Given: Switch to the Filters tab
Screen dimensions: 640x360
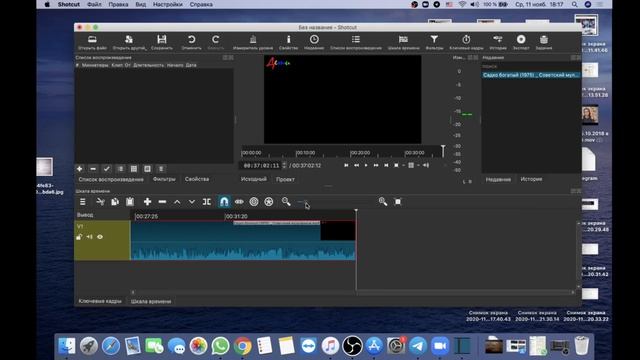Looking at the screenshot, I should pos(164,179).
